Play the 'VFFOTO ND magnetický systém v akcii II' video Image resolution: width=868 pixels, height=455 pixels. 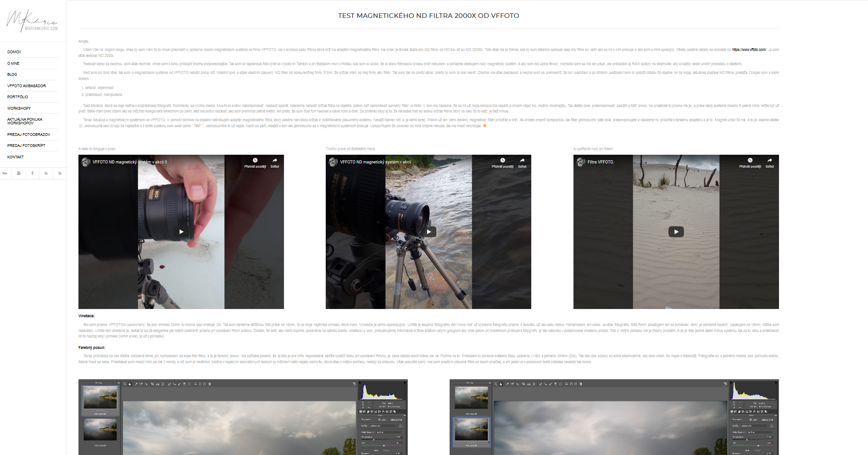tap(181, 232)
